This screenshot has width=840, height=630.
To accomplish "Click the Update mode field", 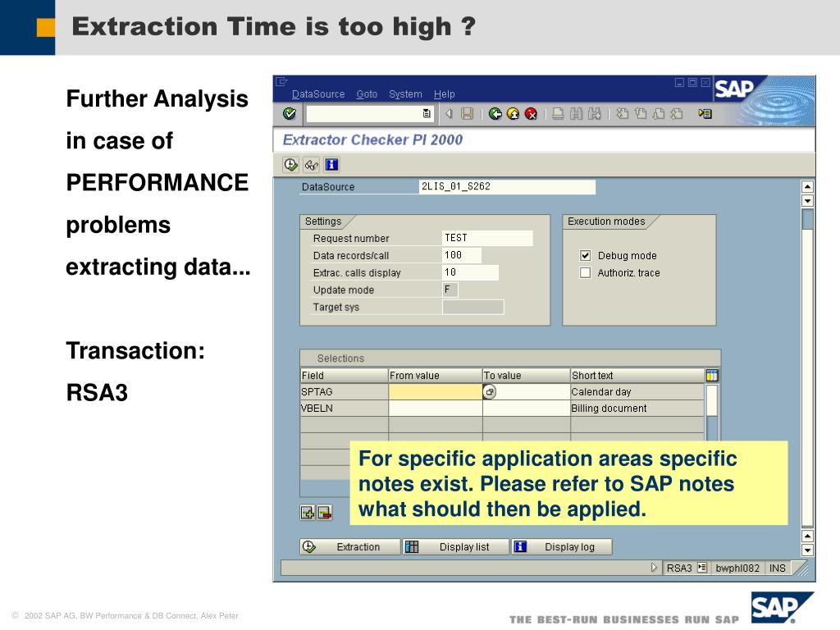I will click(x=450, y=290).
